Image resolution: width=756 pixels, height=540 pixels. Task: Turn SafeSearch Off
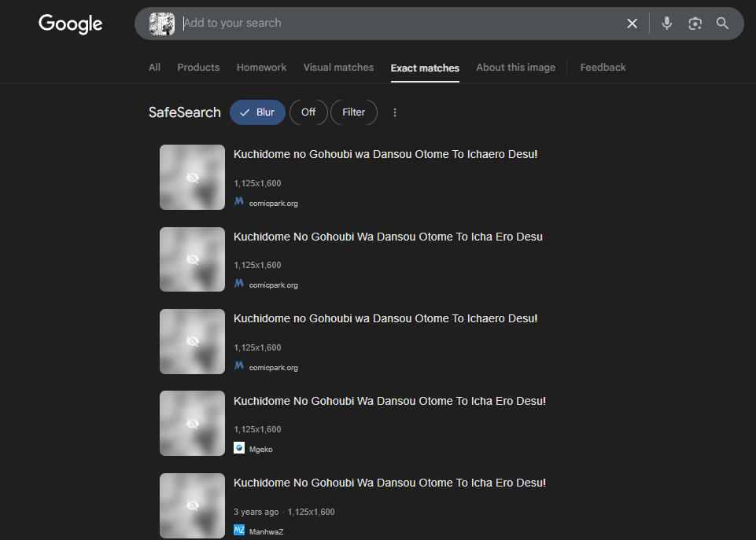pos(308,112)
